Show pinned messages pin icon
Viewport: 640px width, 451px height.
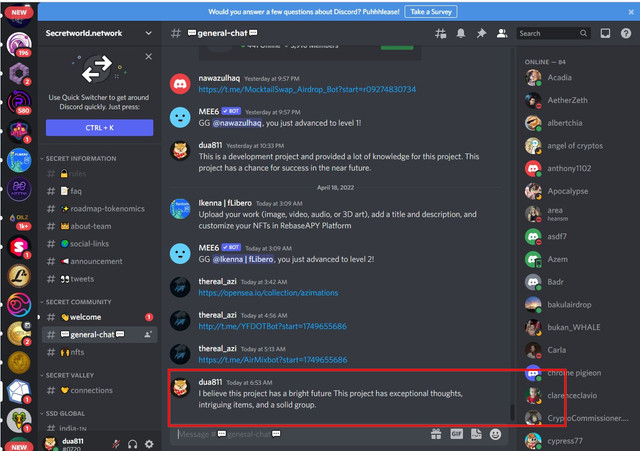[x=482, y=33]
